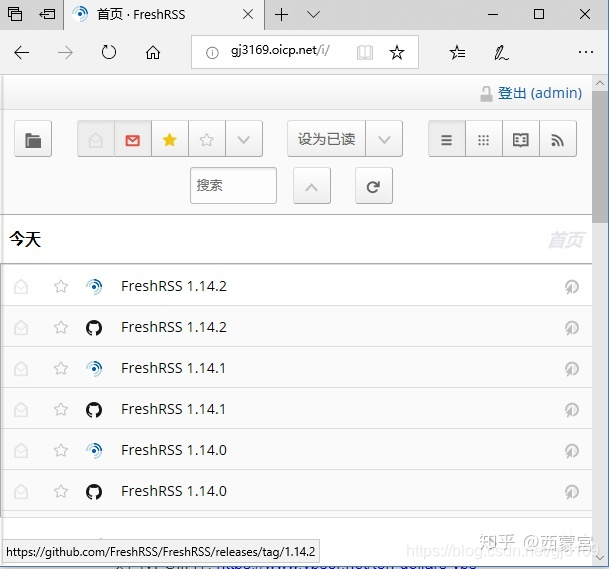Open original link of first 1.14.0 entry

coord(572,451)
